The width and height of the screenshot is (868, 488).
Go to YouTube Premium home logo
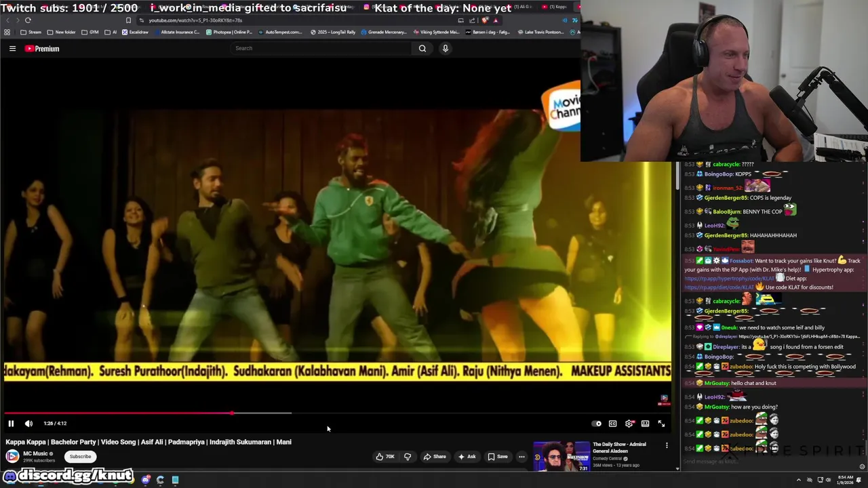click(43, 49)
